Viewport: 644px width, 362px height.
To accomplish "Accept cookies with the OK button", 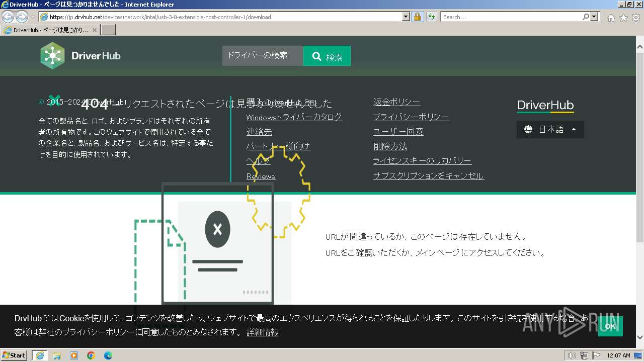I will coord(610,326).
